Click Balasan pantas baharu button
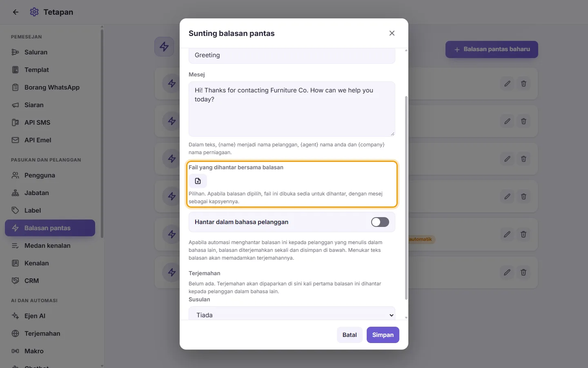 [492, 49]
